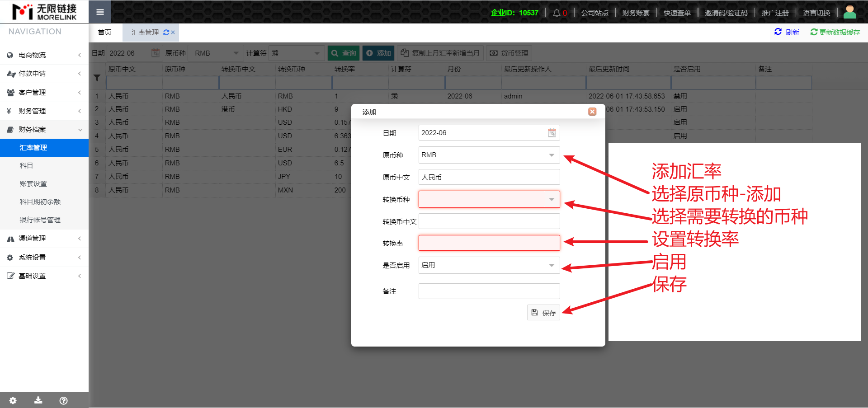Screen dimensions: 868x408
Task: Click the 最后更新时间 column header
Action: pos(628,69)
